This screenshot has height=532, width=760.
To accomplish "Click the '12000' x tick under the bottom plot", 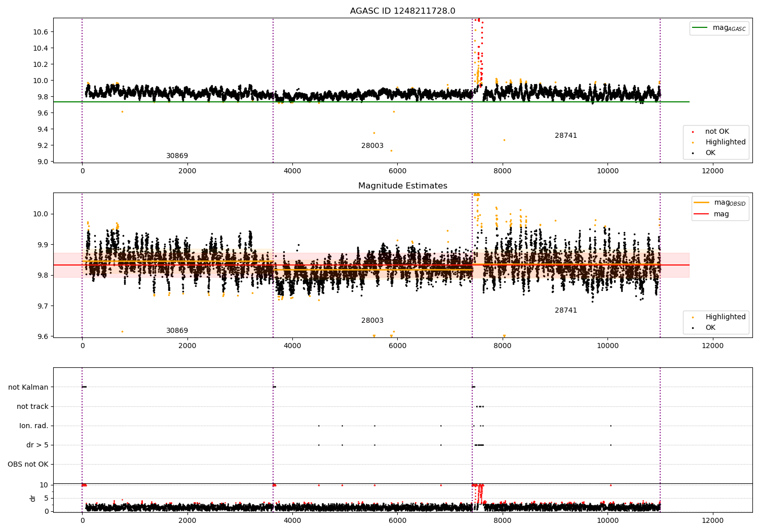I will [x=713, y=520].
